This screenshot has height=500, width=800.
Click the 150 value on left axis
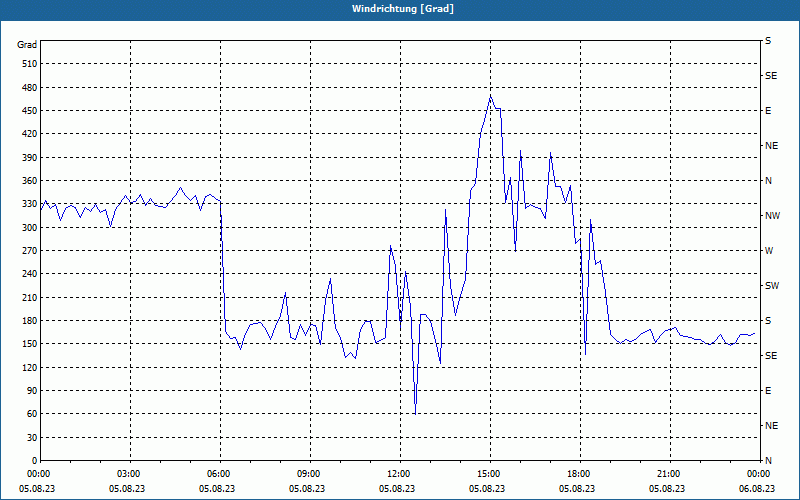click(30, 344)
